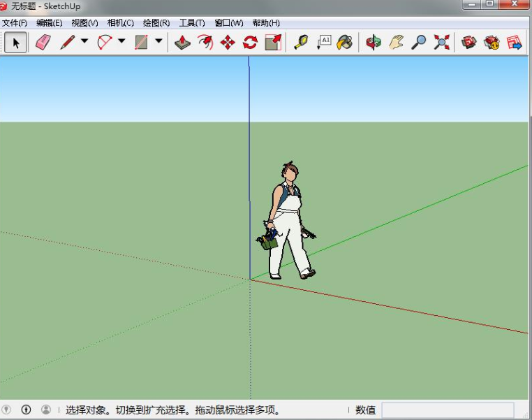This screenshot has width=532, height=420.
Task: Select the Rectangle shape tool
Action: click(141, 43)
